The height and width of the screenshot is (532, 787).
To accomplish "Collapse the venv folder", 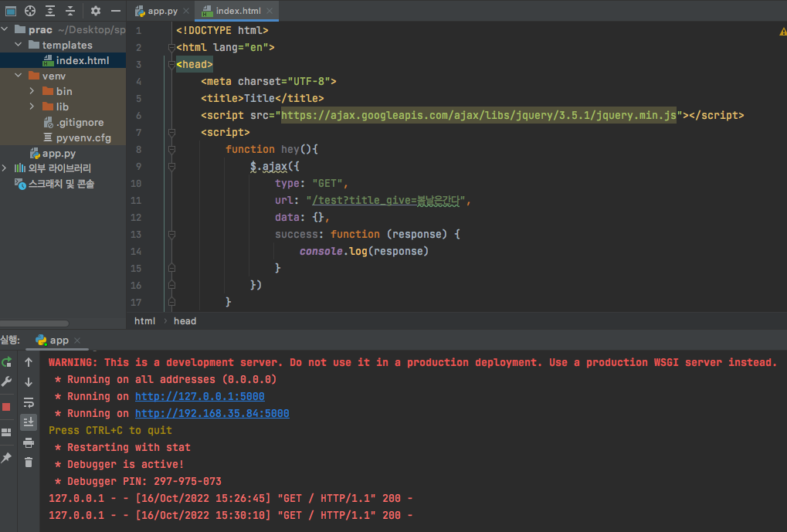I will [19, 76].
